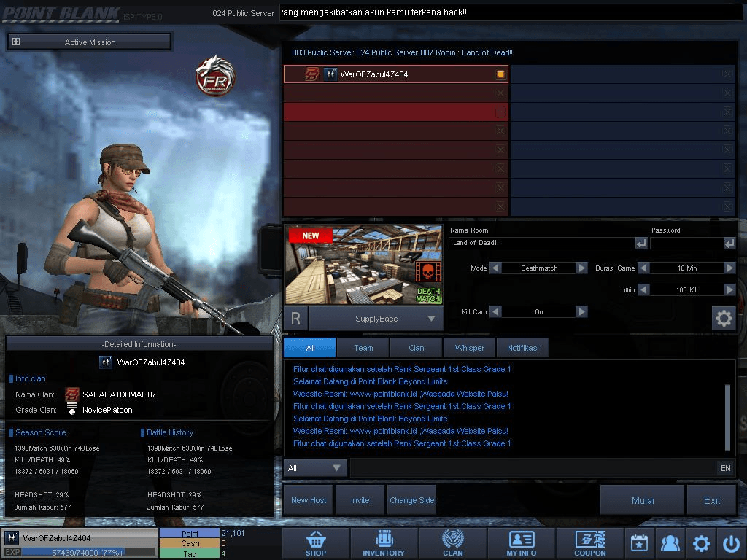Viewport: 747px width, 560px height.
Task: Toggle the chat language EN indicator
Action: pyautogui.click(x=726, y=468)
